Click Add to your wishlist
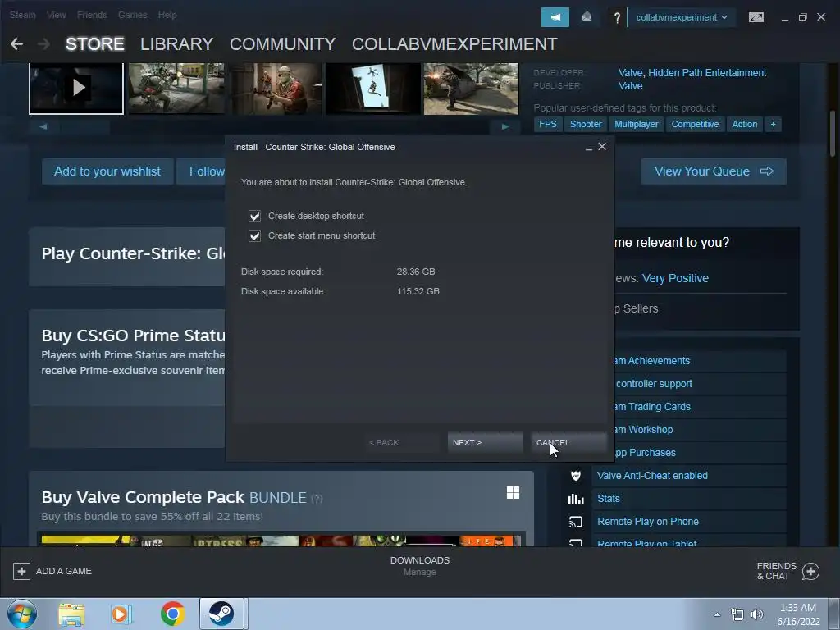The height and width of the screenshot is (630, 840). [x=107, y=171]
